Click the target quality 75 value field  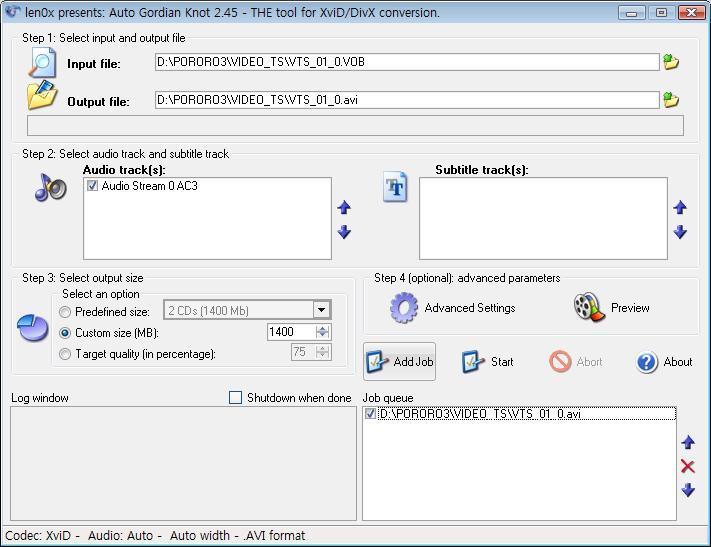303,352
